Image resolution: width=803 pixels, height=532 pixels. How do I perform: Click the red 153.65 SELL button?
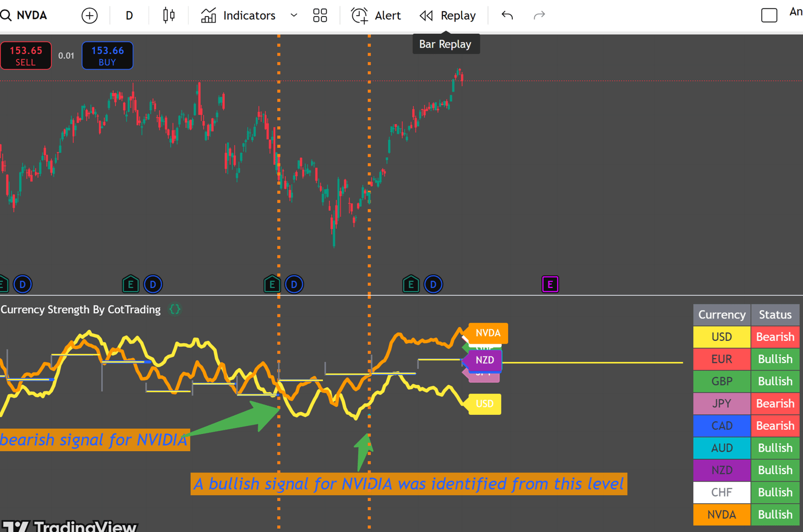[26, 56]
